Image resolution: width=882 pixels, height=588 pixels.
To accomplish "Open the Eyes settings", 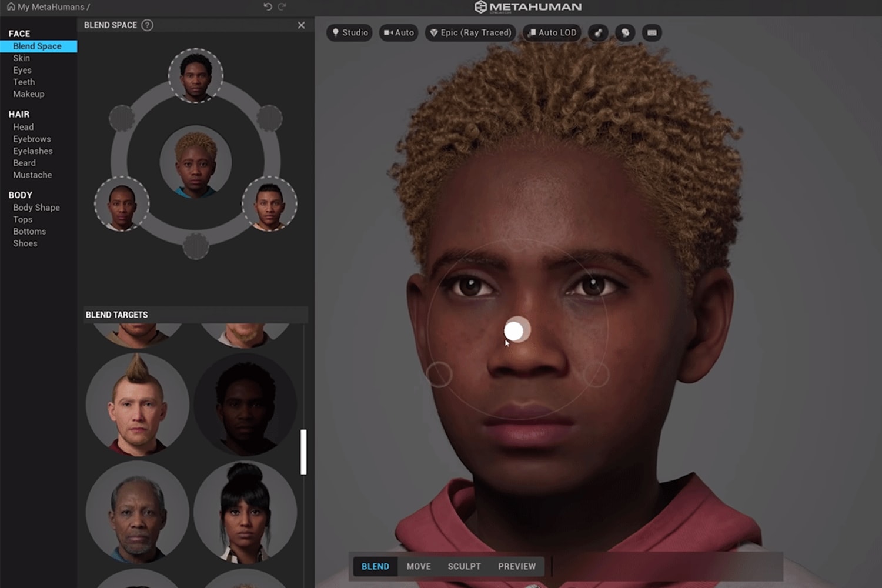I will coord(22,70).
